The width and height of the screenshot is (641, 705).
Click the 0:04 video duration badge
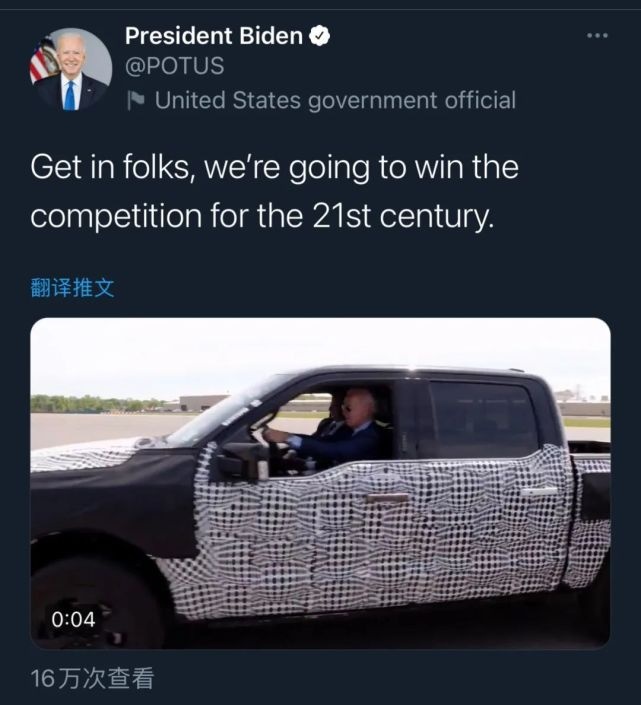(73, 619)
